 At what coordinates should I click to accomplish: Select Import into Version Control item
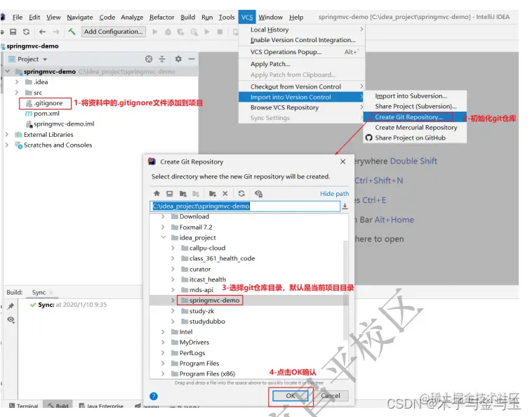[x=301, y=97]
